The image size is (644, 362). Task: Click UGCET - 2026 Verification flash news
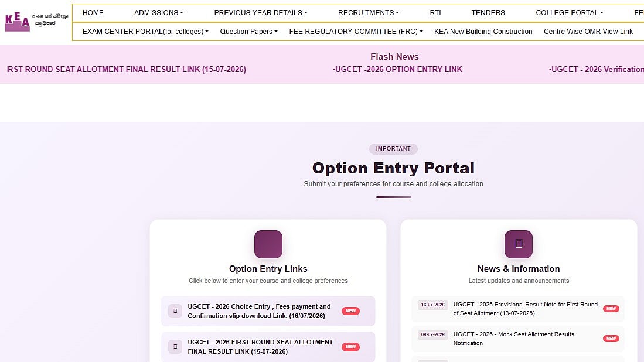[x=597, y=69]
